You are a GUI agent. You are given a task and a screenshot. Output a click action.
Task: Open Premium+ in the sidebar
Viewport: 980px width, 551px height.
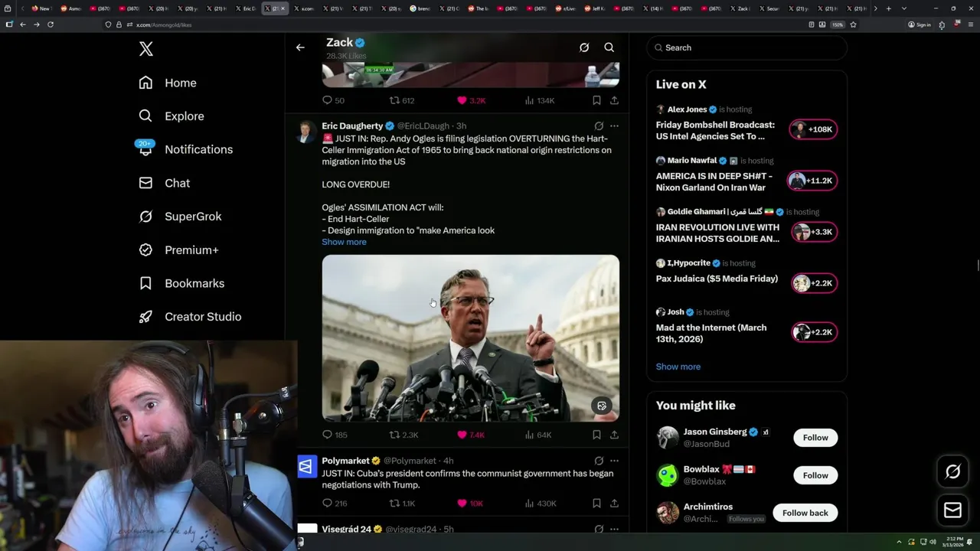pyautogui.click(x=178, y=249)
